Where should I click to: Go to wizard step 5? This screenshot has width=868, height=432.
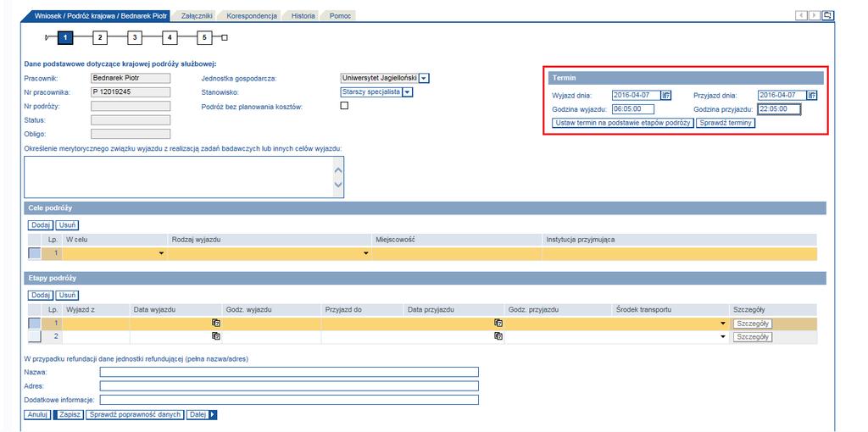pos(204,37)
